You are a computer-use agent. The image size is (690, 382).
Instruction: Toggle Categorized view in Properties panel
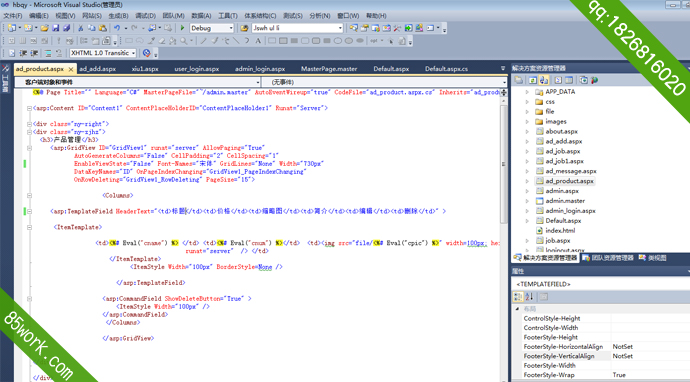pos(518,297)
